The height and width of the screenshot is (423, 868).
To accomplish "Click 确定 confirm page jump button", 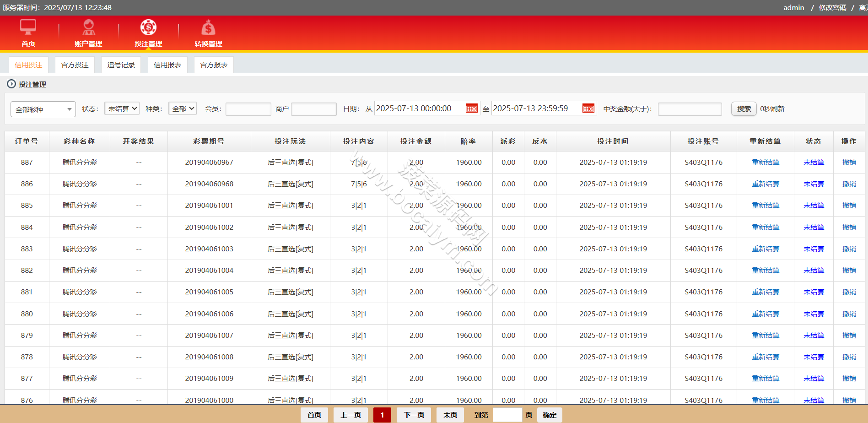I will [550, 415].
